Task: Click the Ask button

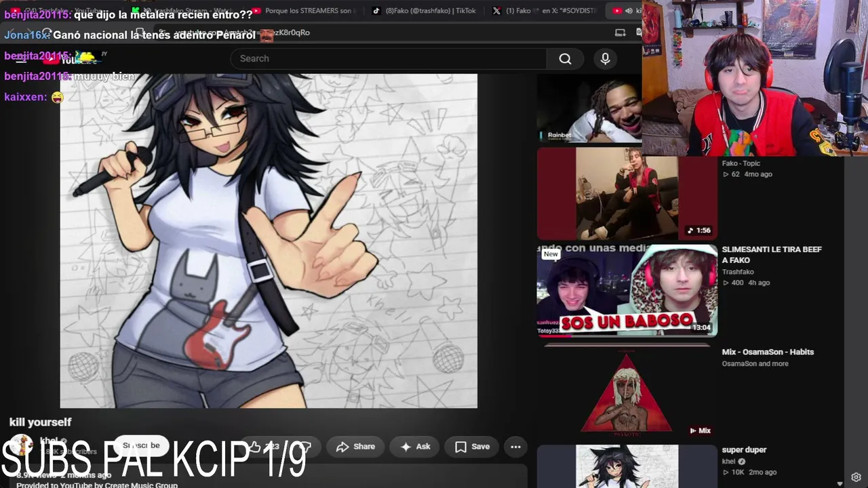Action: click(415, 447)
